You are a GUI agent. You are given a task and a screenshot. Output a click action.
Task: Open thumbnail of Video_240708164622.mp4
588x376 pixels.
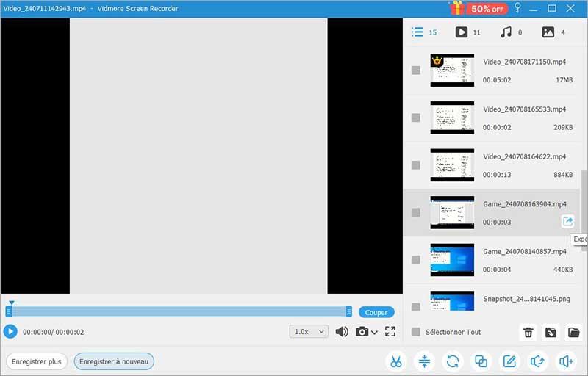point(452,165)
